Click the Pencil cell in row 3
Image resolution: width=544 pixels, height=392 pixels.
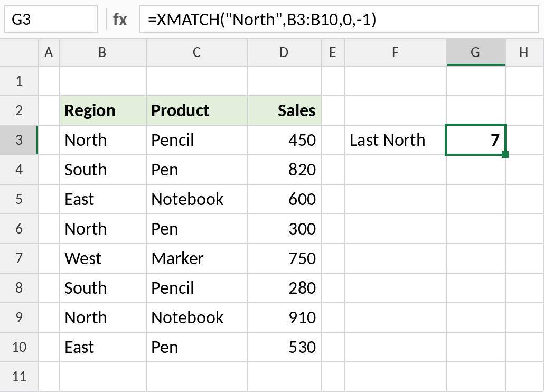197,140
